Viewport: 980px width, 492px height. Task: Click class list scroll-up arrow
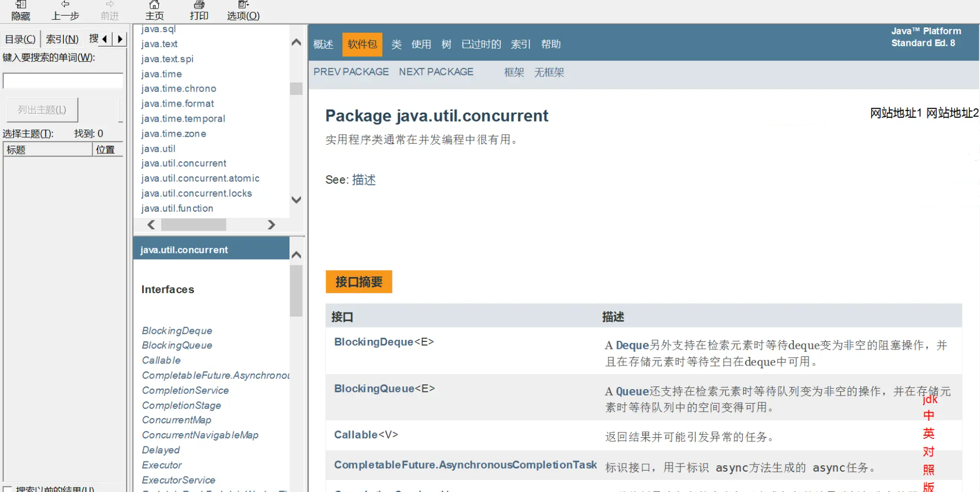(x=296, y=255)
